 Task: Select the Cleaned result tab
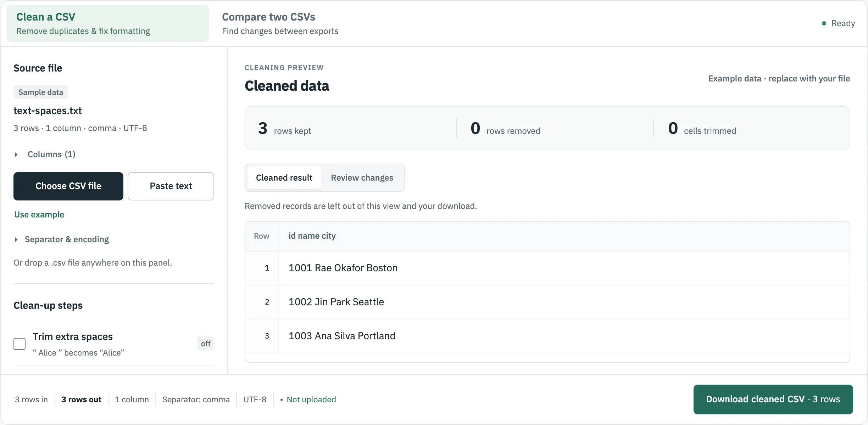(x=284, y=178)
